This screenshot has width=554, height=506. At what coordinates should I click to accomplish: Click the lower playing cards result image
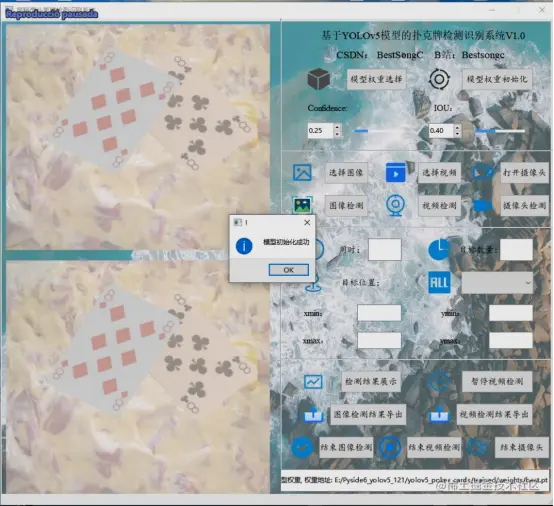(x=138, y=377)
